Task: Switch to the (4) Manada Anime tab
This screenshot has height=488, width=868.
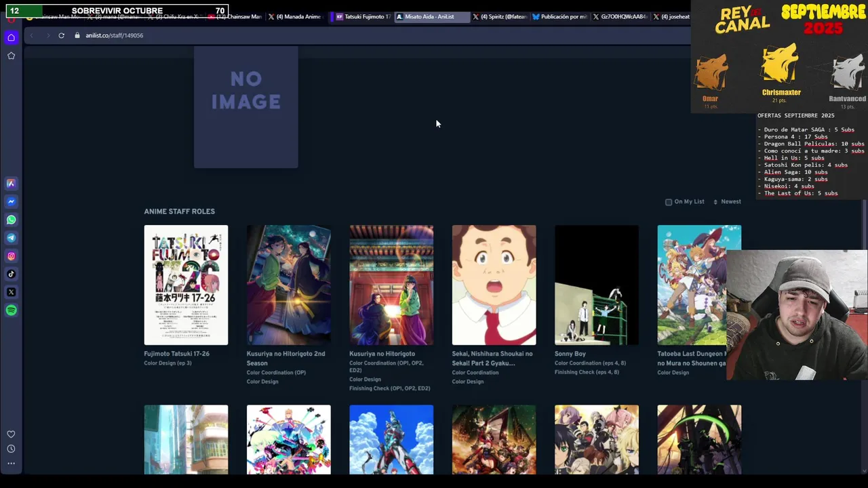Action: 294,16
